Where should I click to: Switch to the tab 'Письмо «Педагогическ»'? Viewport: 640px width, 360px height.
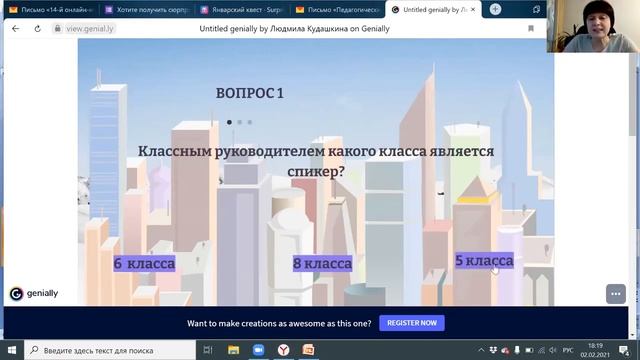tap(338, 9)
